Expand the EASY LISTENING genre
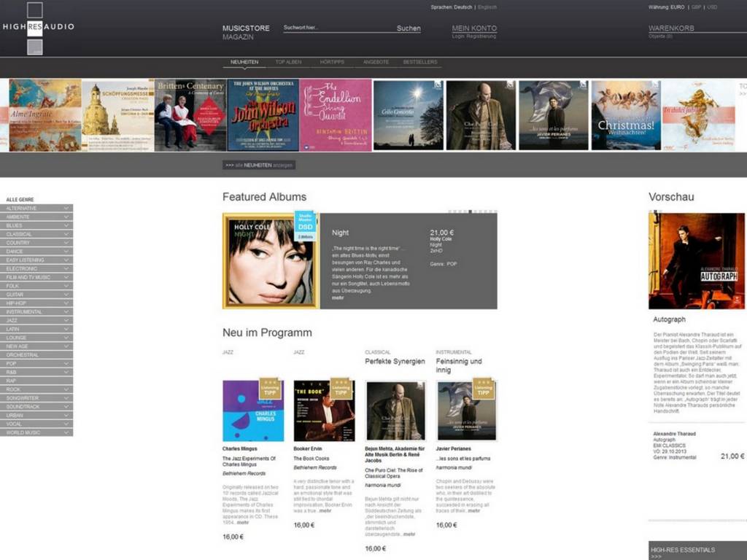Viewport: 747px width, 560px height. 36,260
